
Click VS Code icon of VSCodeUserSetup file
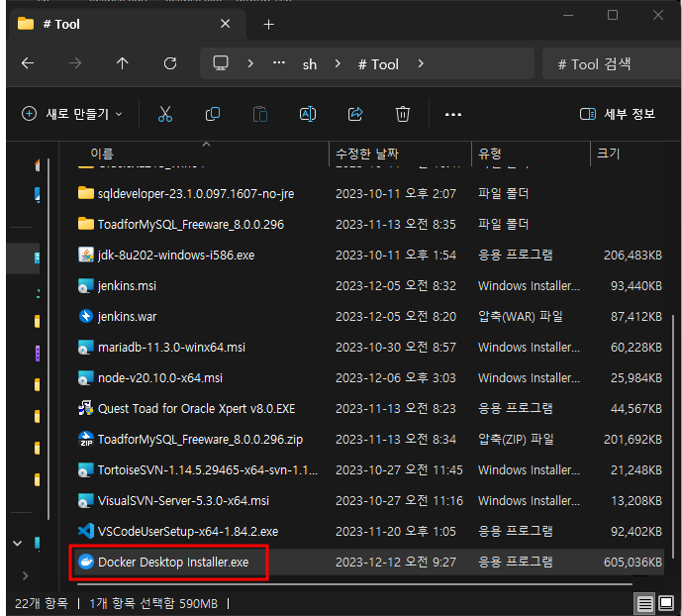pyautogui.click(x=86, y=531)
